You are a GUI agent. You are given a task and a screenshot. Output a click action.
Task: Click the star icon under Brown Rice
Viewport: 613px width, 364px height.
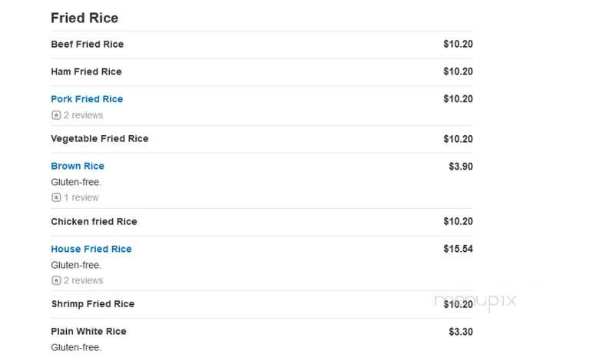pos(56,197)
